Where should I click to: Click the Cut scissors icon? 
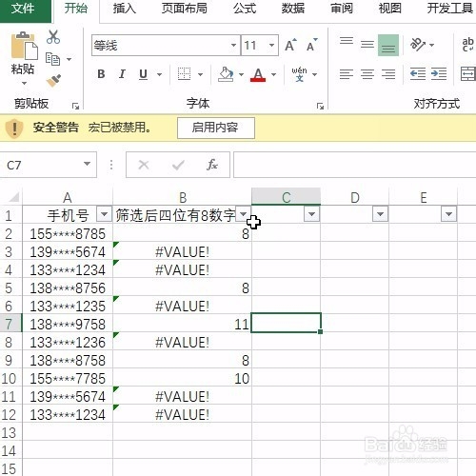[x=53, y=36]
